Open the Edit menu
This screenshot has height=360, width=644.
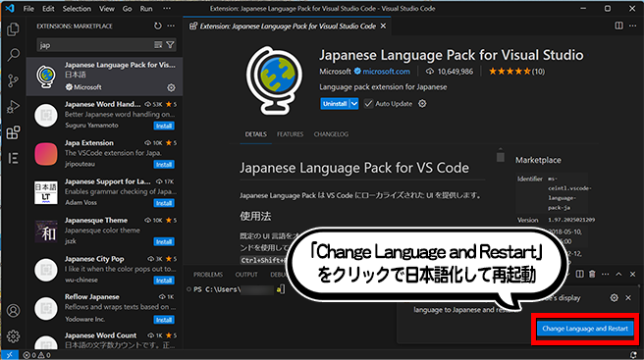[48, 8]
